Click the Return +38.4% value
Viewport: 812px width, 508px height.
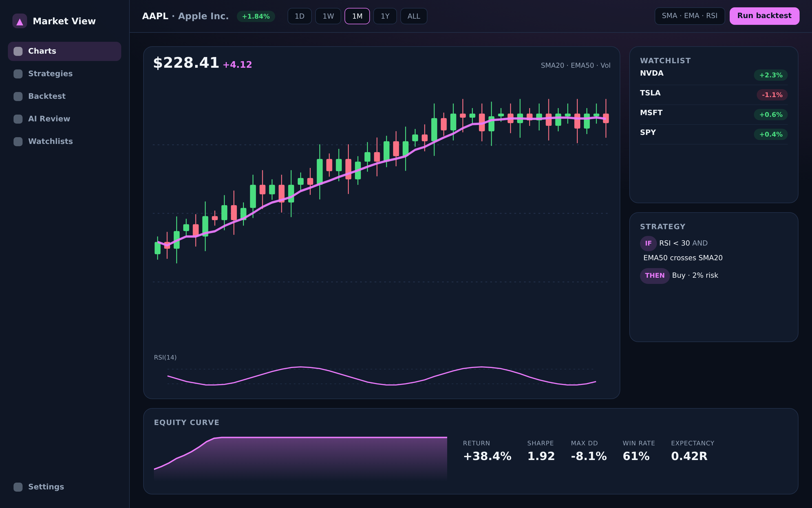tap(487, 456)
